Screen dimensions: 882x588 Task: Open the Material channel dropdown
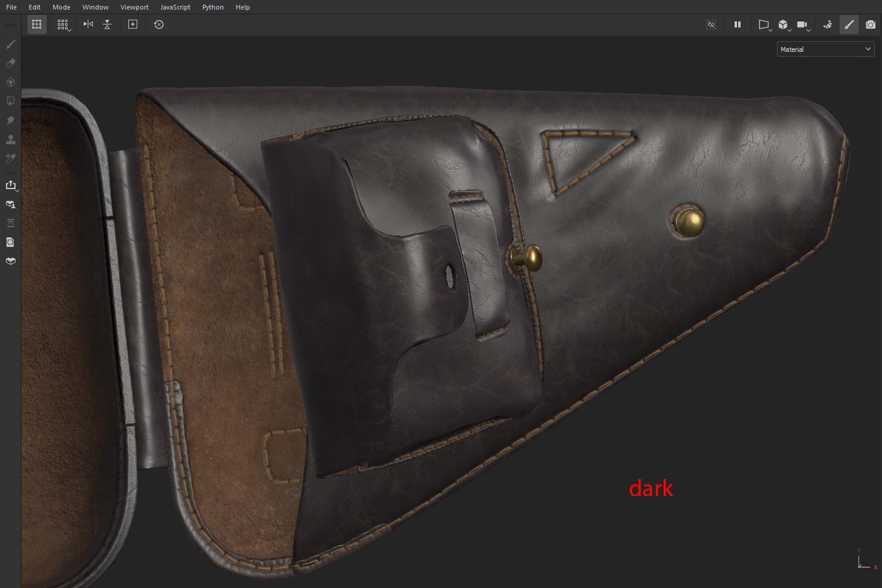point(825,49)
